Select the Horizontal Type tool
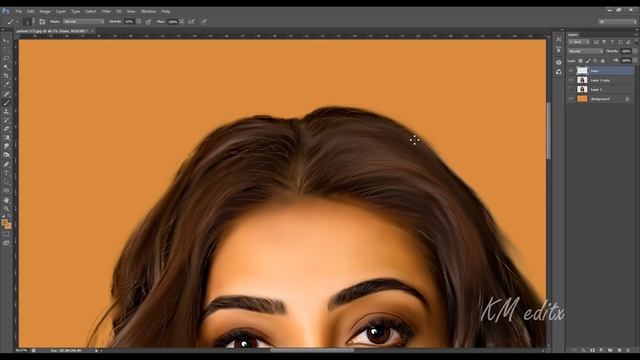This screenshot has width=640, height=360. pyautogui.click(x=6, y=173)
